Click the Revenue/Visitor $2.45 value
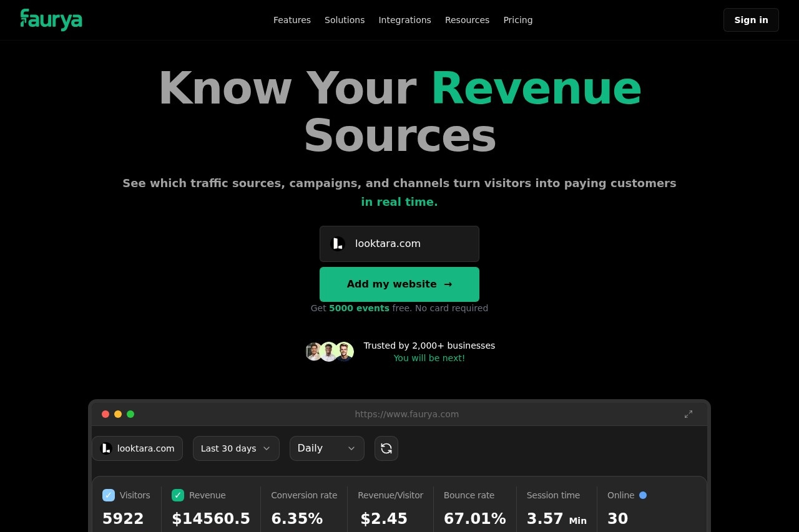 [384, 519]
